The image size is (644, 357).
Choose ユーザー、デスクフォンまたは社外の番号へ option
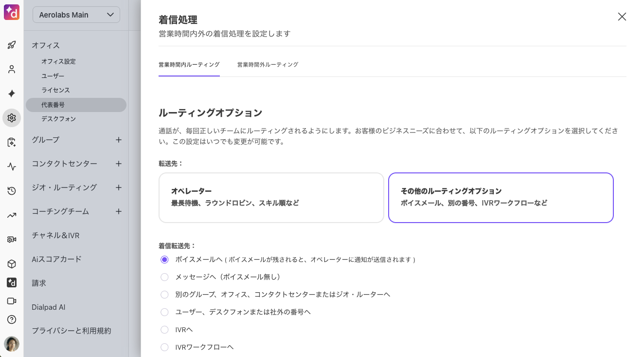(164, 312)
